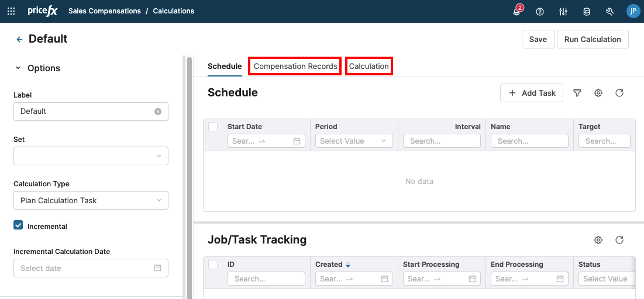The height and width of the screenshot is (299, 644).
Task: Click the back arrow beside Default
Action: 19,39
